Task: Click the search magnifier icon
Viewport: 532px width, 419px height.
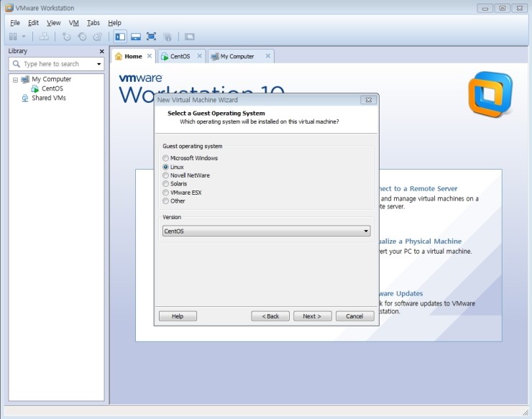Action: [x=17, y=64]
